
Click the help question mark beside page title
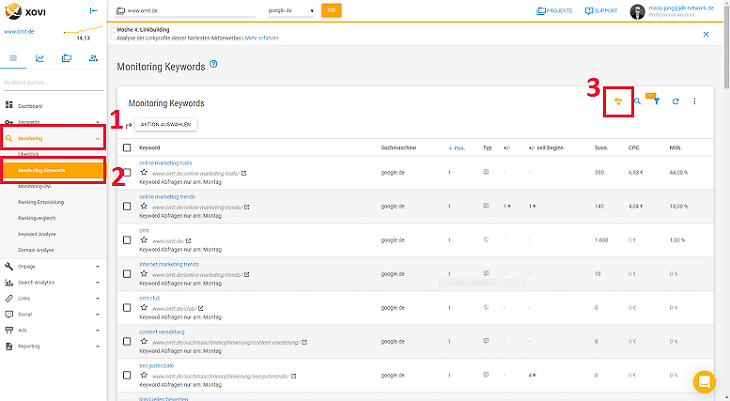pos(214,65)
